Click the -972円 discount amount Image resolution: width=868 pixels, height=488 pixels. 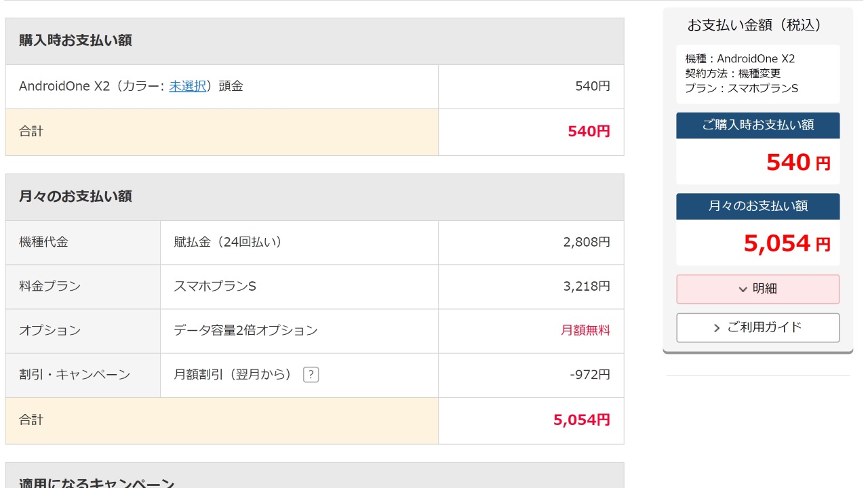click(x=590, y=374)
